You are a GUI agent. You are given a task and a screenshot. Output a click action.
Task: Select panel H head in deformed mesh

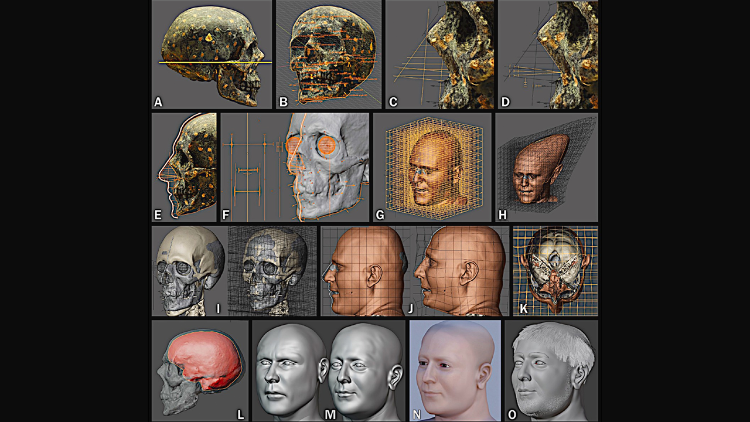[x=545, y=165]
